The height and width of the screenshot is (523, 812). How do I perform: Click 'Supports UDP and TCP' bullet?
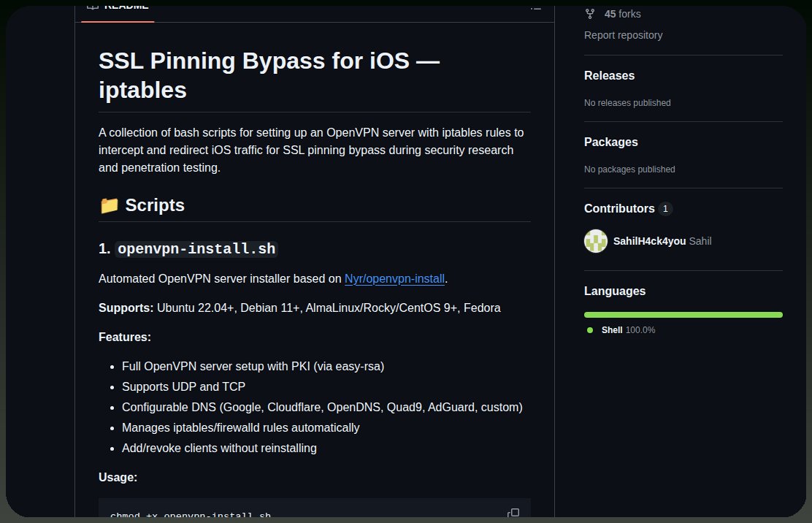(x=183, y=387)
